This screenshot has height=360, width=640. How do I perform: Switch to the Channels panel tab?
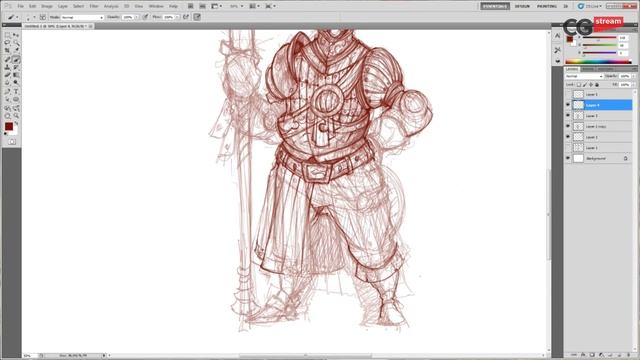[x=588, y=69]
